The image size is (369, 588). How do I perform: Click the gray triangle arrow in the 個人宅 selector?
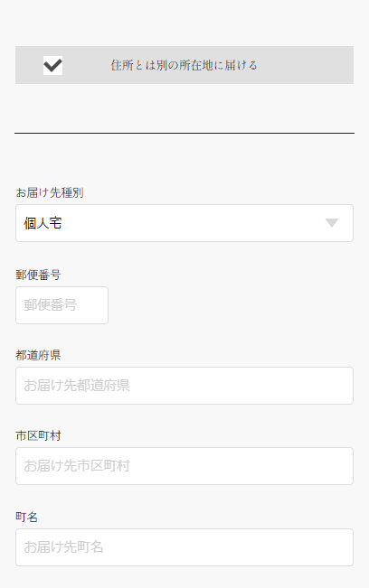pos(332,223)
